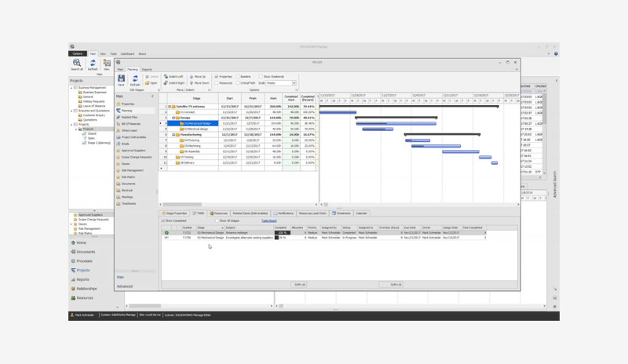Click the Advanced button in the sidebar
Viewport: 628px width, 364px height.
point(125,286)
